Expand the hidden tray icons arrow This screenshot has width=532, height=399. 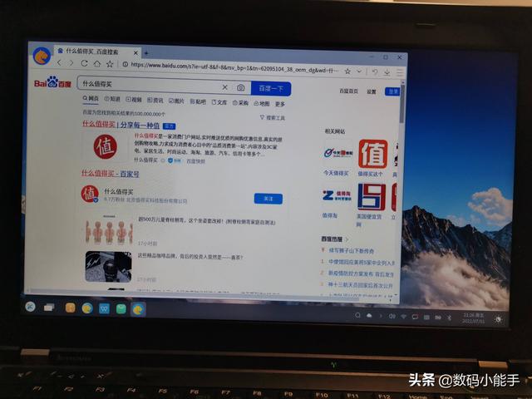pos(381,316)
